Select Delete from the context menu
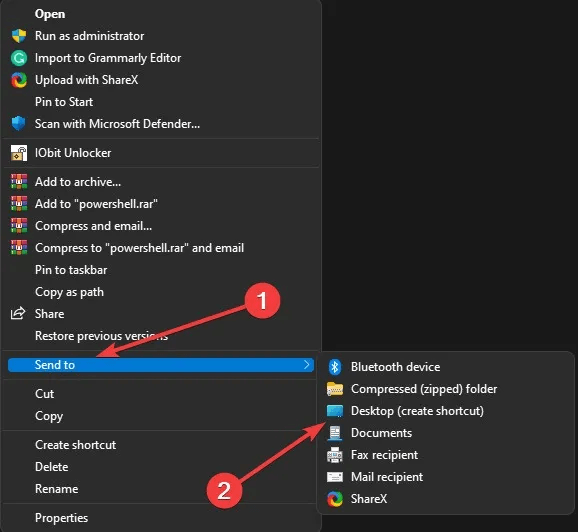 (51, 467)
